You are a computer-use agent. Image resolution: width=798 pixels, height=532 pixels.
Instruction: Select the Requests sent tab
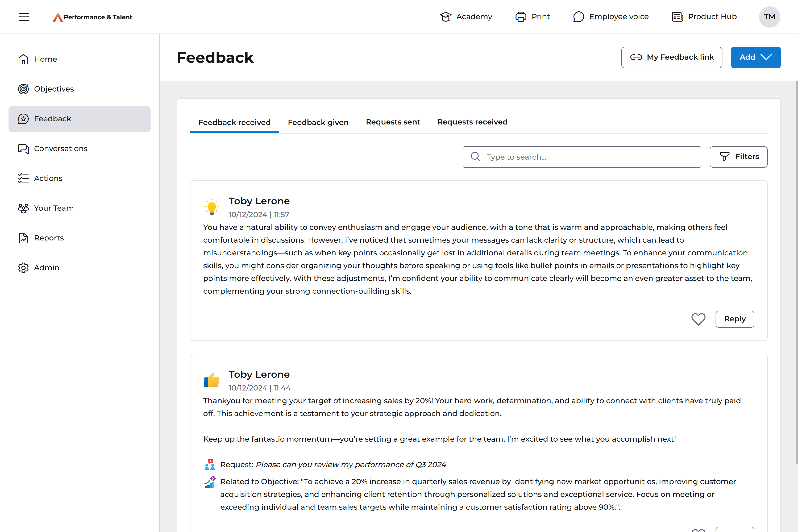tap(393, 122)
